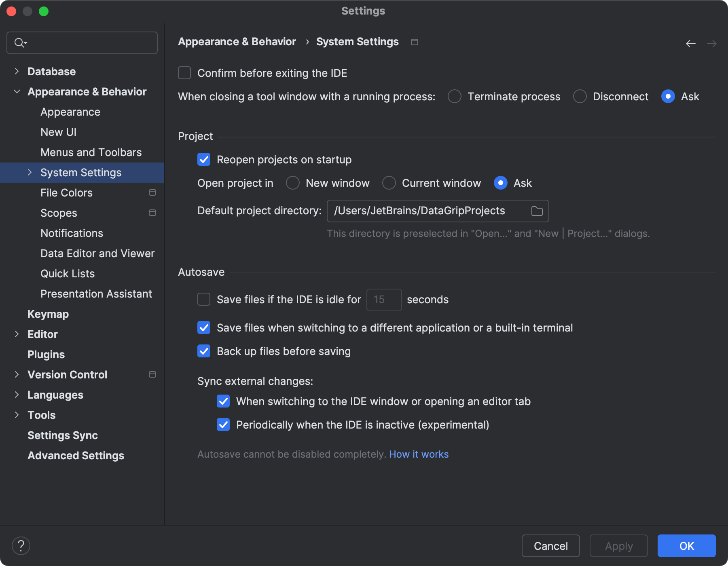Open the settings search field magnifier
This screenshot has height=566, width=728.
pos(20,42)
